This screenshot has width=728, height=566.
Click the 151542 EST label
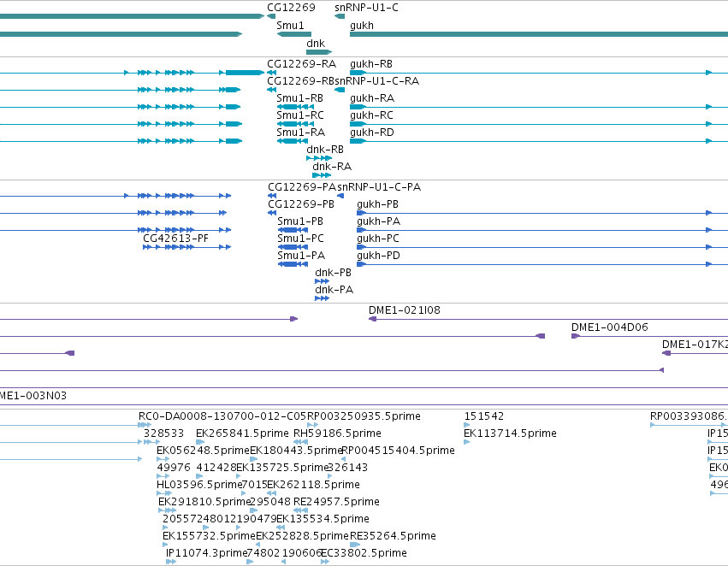pos(484,416)
